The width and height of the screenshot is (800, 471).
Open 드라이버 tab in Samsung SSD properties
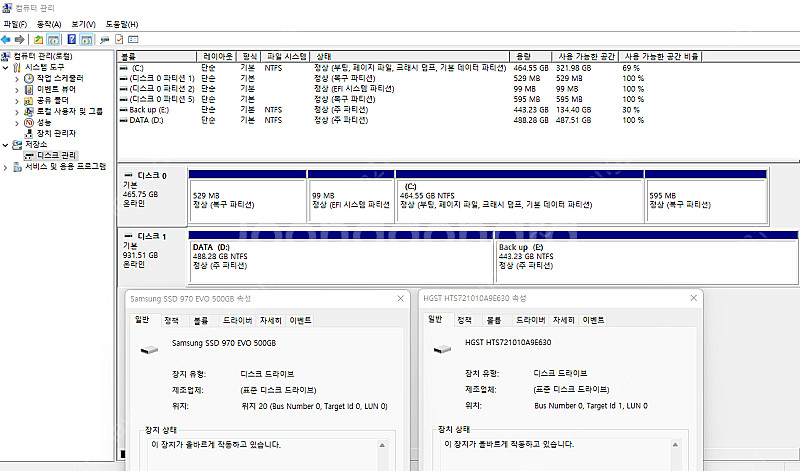click(237, 320)
